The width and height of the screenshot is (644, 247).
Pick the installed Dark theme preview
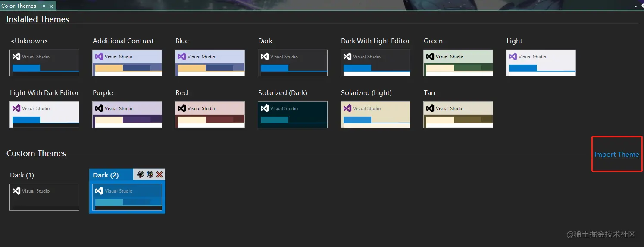point(293,63)
